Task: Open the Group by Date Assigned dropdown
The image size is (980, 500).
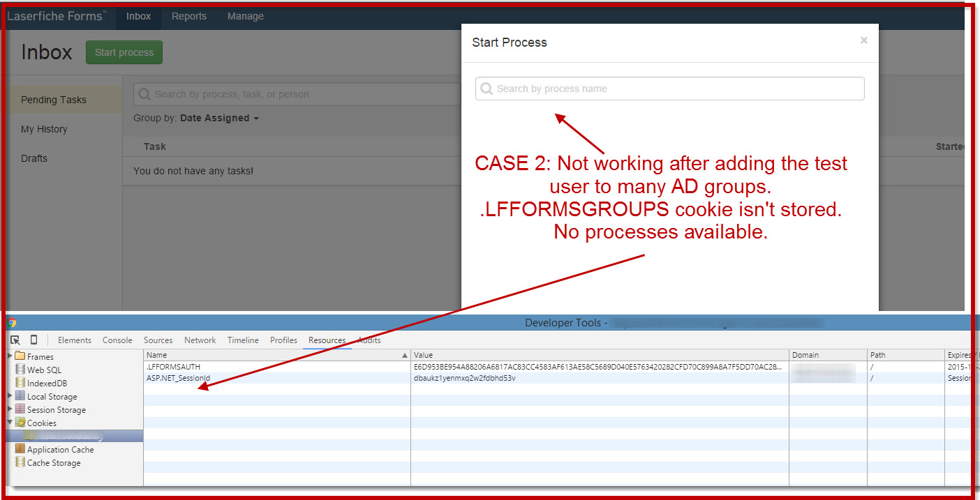Action: (x=219, y=118)
